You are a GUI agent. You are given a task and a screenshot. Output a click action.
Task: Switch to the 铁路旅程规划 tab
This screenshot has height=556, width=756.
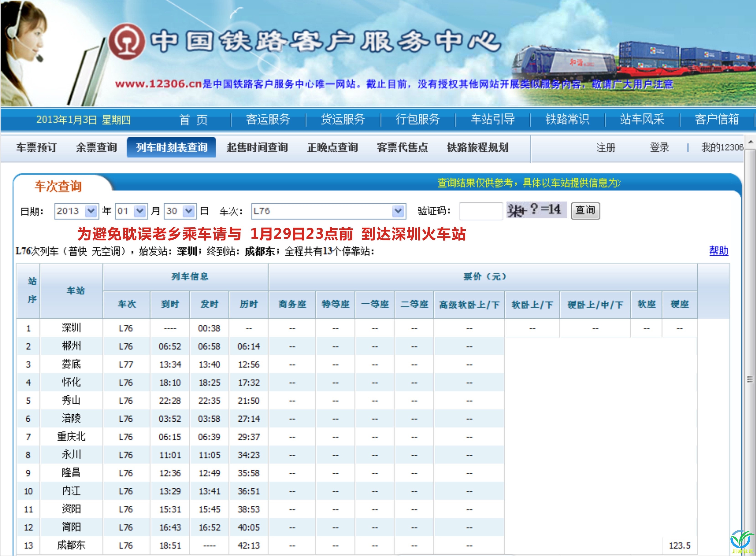(x=477, y=147)
